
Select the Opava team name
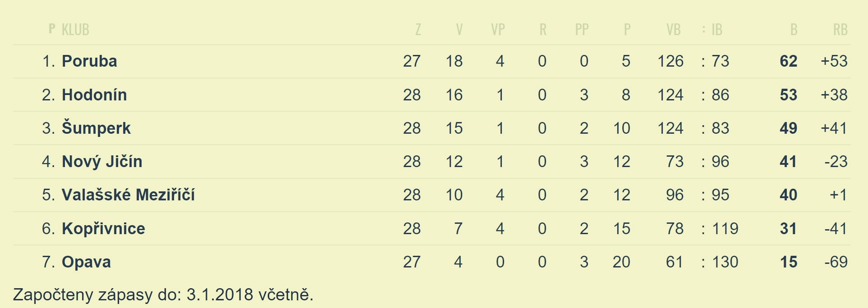pyautogui.click(x=86, y=262)
